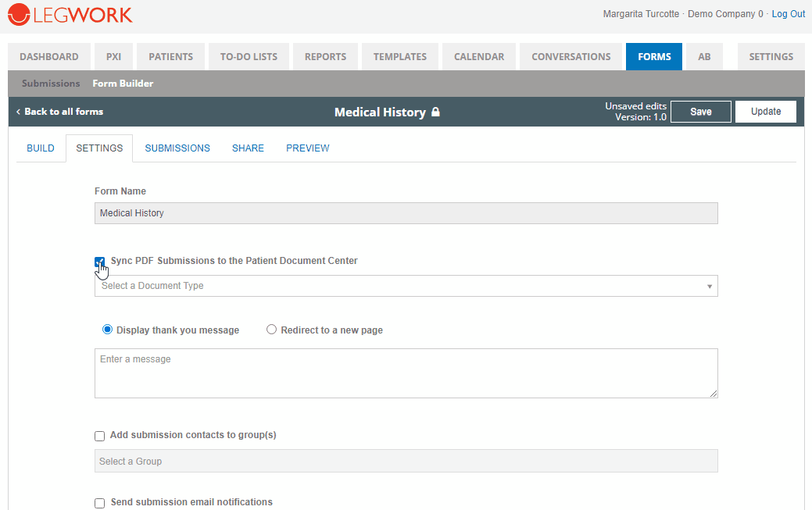Open the Select a Group dropdown

tap(406, 462)
